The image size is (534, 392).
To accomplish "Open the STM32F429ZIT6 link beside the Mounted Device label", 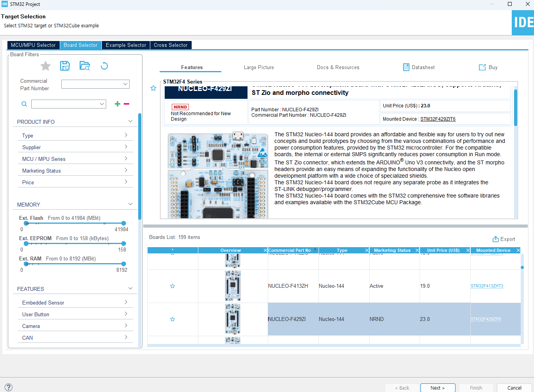I will (x=438, y=119).
